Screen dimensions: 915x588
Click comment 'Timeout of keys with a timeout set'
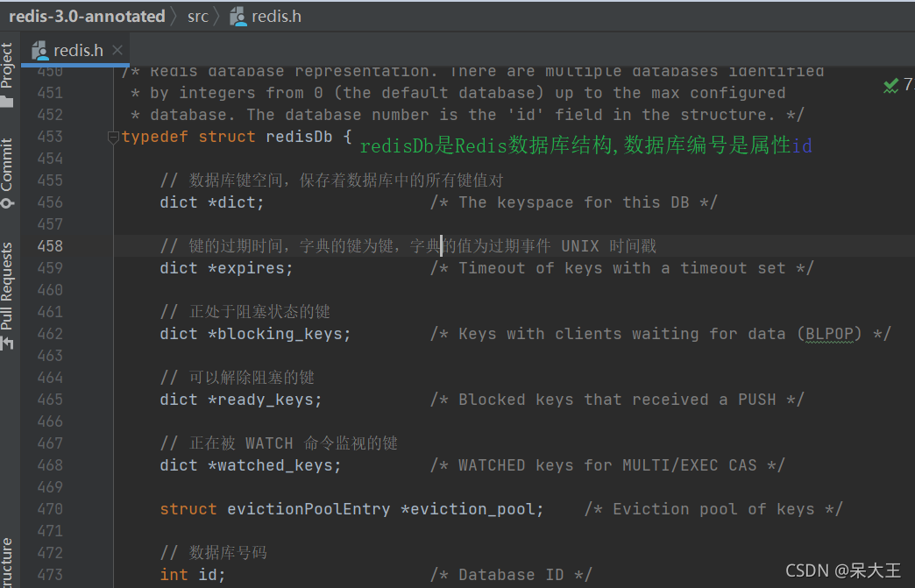point(621,268)
